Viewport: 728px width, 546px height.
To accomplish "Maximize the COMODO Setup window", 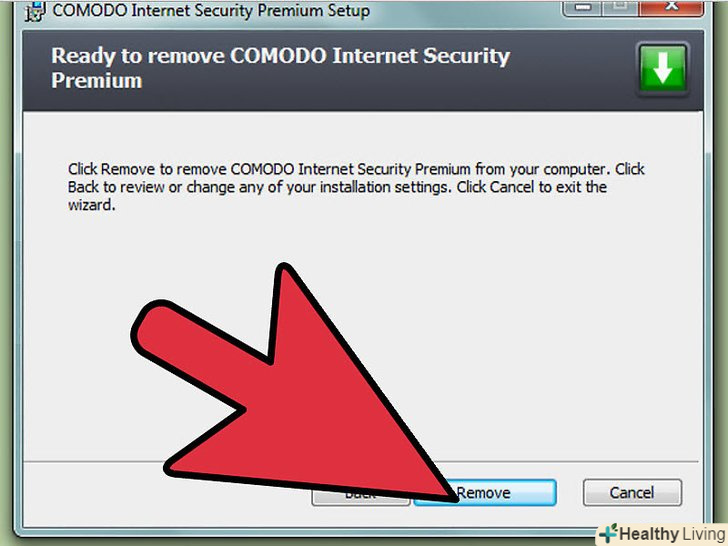I will (621, 6).
